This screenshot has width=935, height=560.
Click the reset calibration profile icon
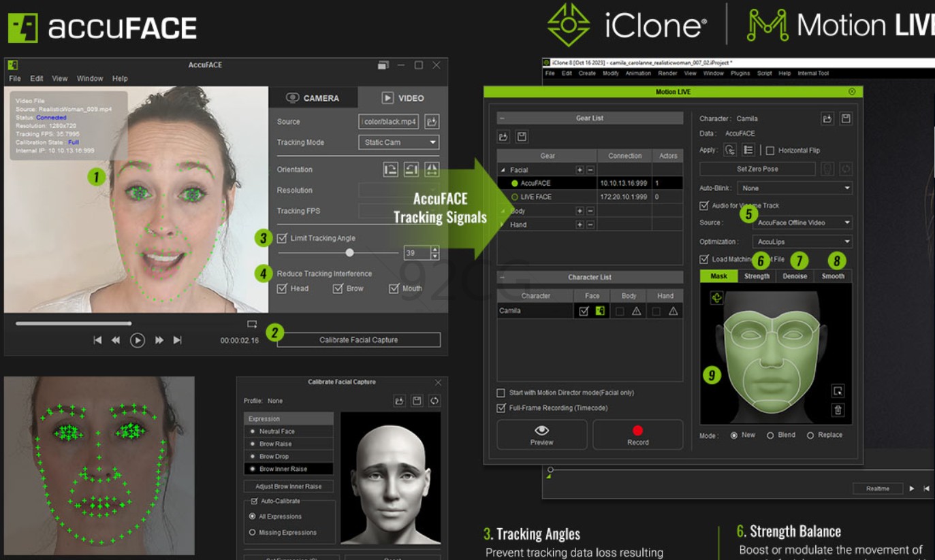434,401
